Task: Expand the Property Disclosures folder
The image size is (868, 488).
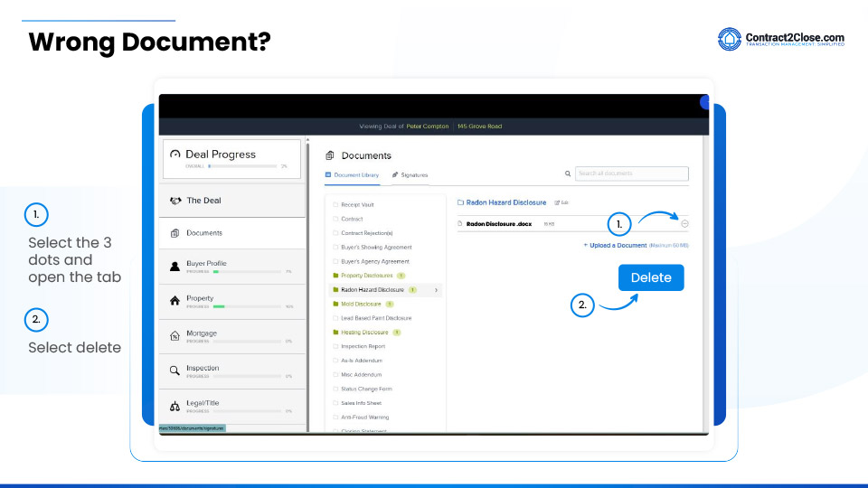Action: point(366,276)
